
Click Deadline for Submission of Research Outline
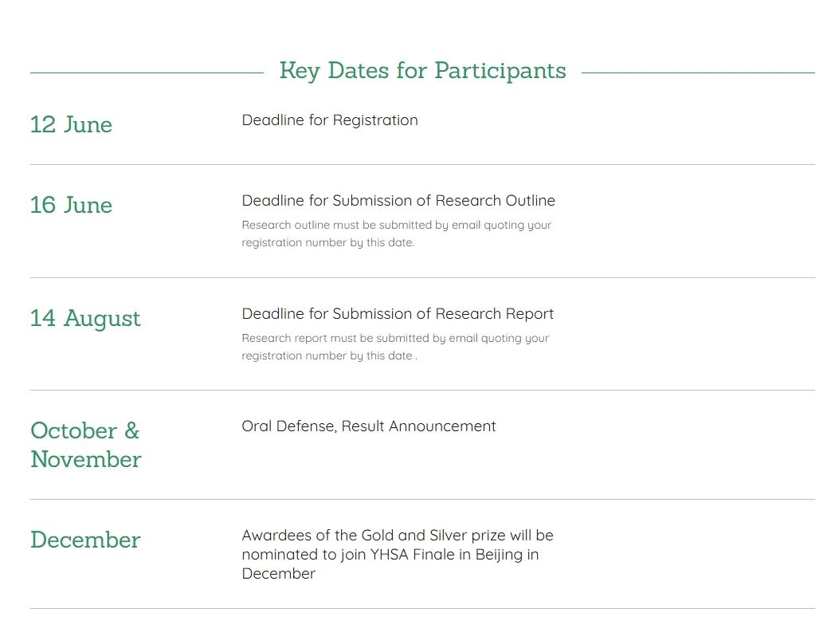click(x=398, y=200)
